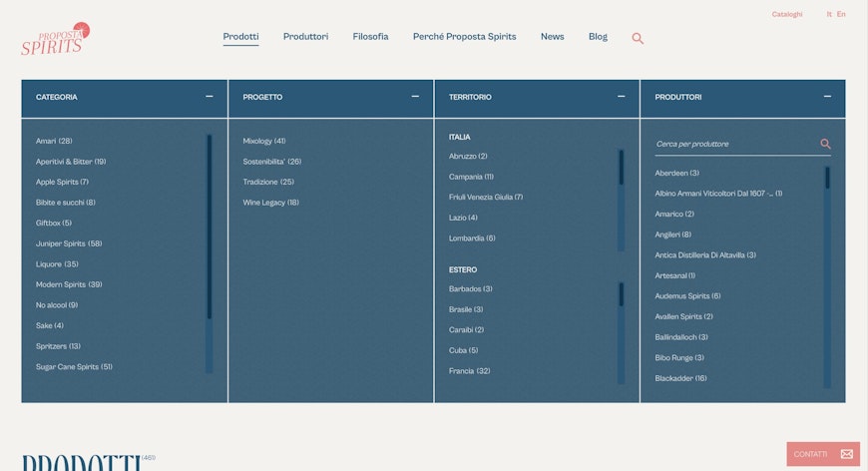This screenshot has width=868, height=471.
Task: Choose Friuli Venezia Giulia (7)
Action: pyautogui.click(x=486, y=197)
